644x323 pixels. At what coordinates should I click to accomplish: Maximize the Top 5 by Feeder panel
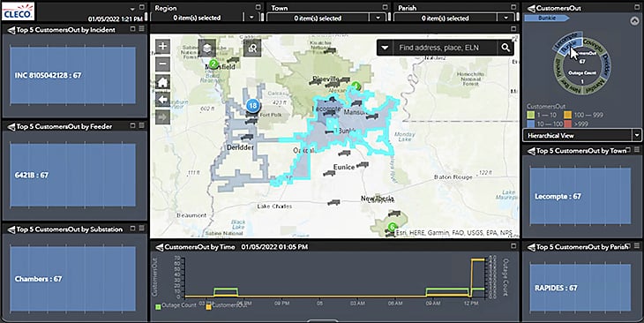(x=132, y=125)
